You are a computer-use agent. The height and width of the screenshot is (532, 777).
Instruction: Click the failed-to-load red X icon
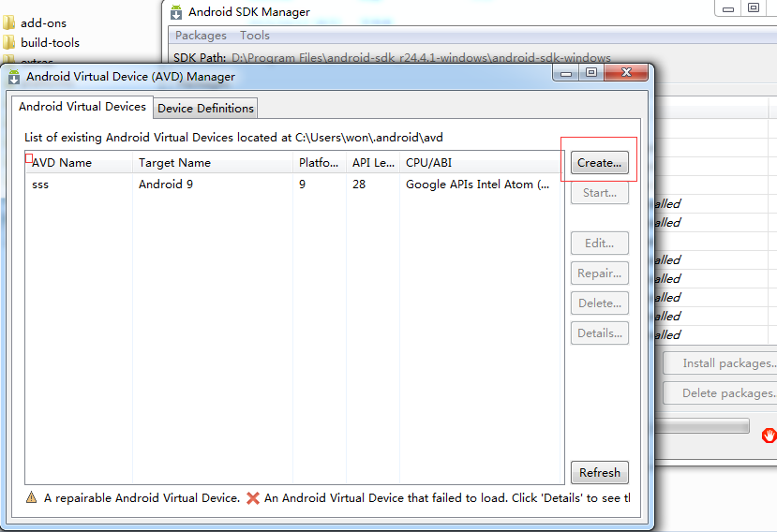click(253, 498)
